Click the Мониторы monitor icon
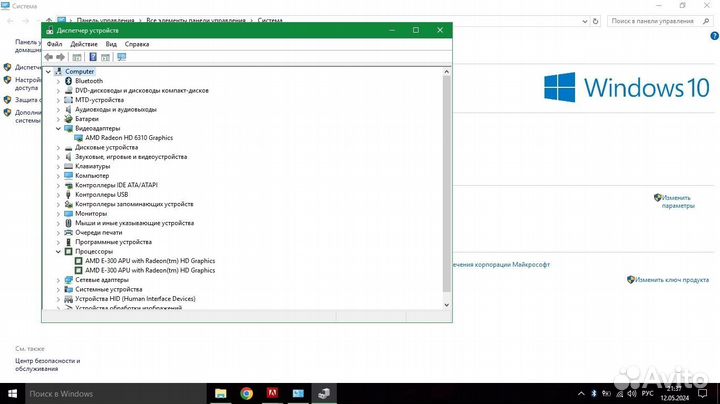The height and width of the screenshot is (404, 720). (x=68, y=213)
